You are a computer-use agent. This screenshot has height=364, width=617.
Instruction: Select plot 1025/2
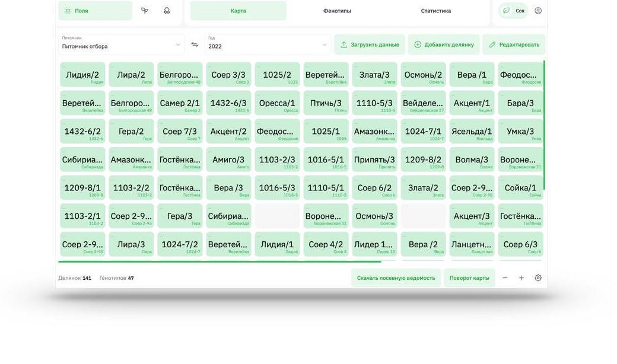[x=277, y=75]
